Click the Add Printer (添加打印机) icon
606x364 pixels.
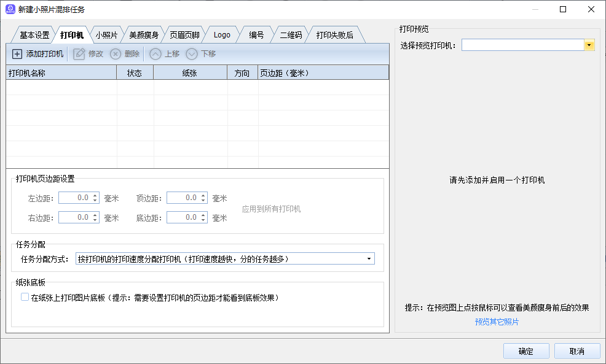tap(17, 54)
